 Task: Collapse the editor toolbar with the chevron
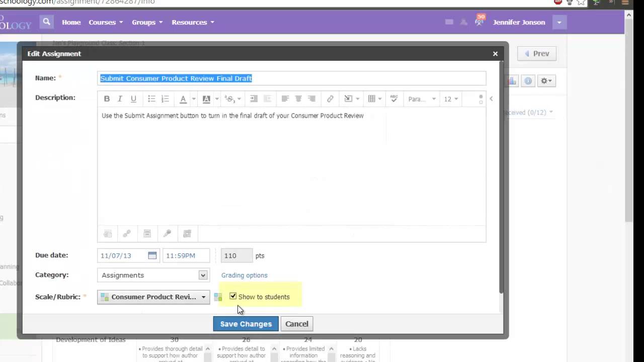[491, 99]
